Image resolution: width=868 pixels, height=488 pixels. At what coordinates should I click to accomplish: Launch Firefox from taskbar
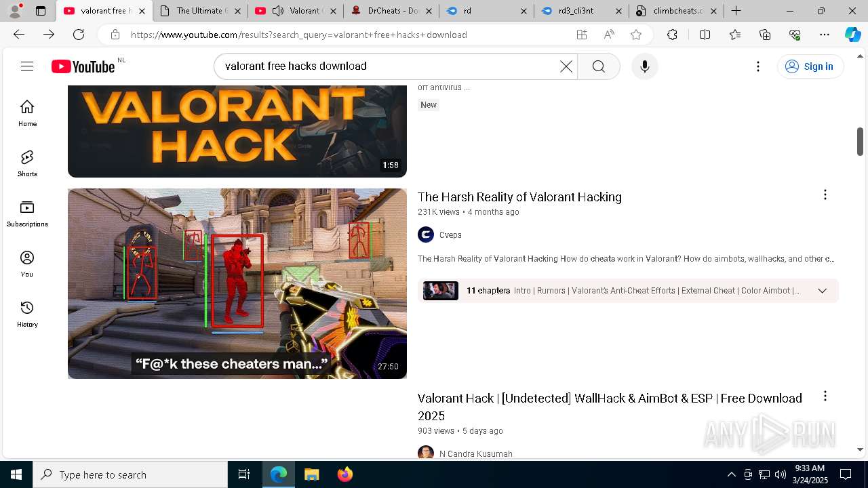[x=344, y=474]
